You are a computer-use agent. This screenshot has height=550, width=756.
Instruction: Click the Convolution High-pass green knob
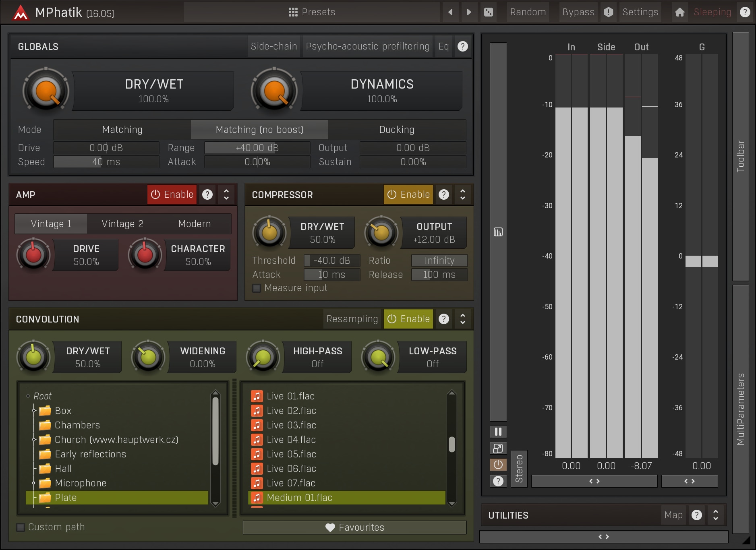[263, 357]
